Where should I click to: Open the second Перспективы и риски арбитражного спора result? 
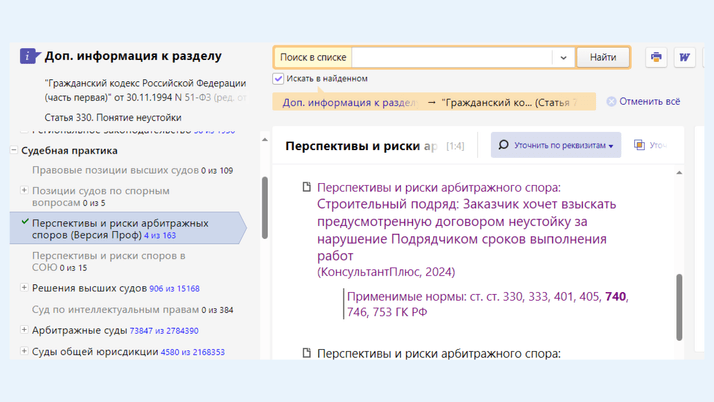coord(439,353)
